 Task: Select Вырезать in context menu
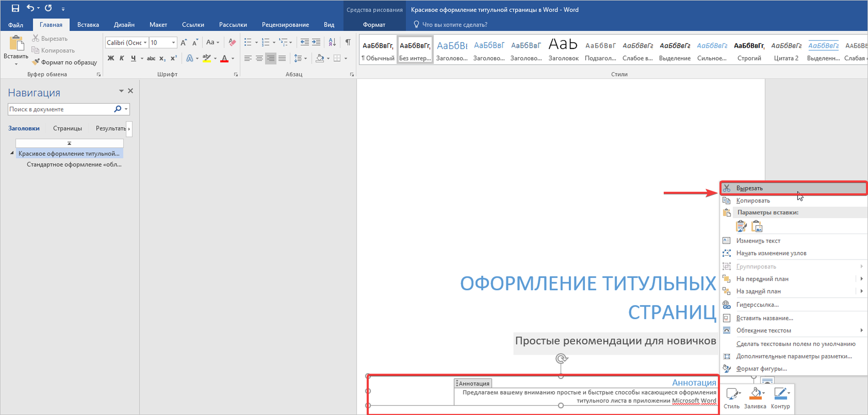(x=749, y=188)
